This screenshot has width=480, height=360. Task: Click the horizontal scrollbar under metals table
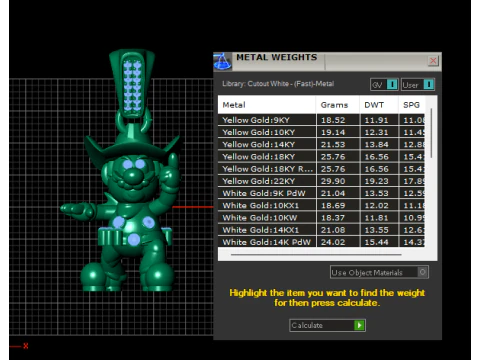(316, 255)
